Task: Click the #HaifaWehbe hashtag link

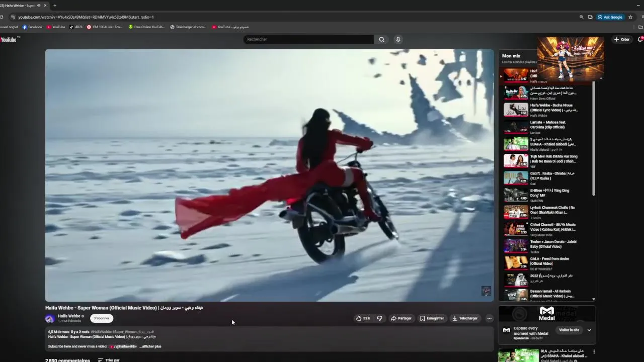Action: tap(101, 332)
